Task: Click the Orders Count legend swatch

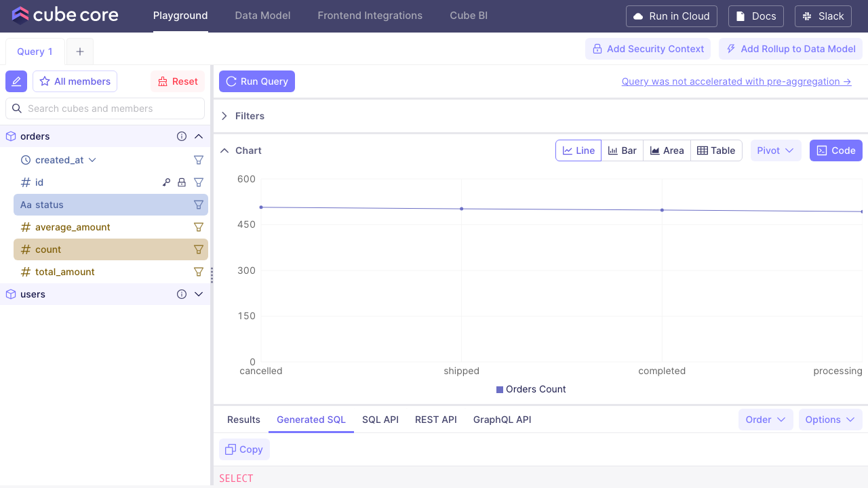Action: click(500, 390)
